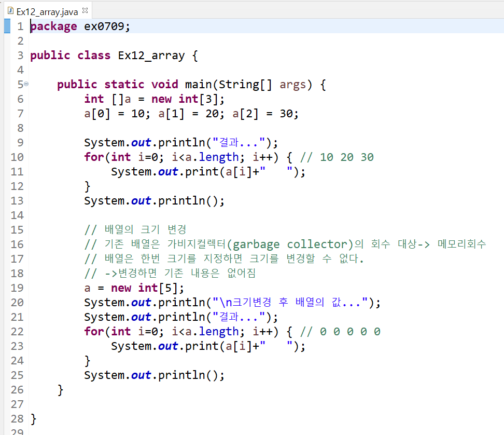Click the comment '// 10 20 30'
Image resolution: width=504 pixels, height=435 pixels.
click(337, 157)
